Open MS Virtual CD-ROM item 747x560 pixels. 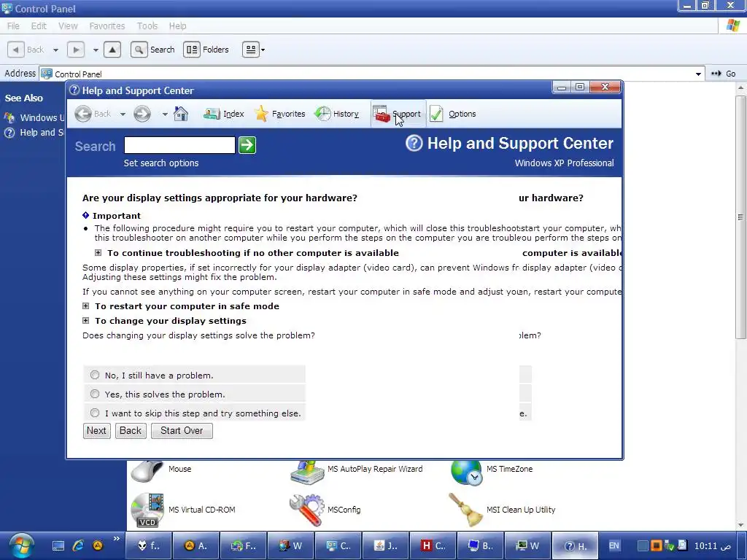pos(183,510)
